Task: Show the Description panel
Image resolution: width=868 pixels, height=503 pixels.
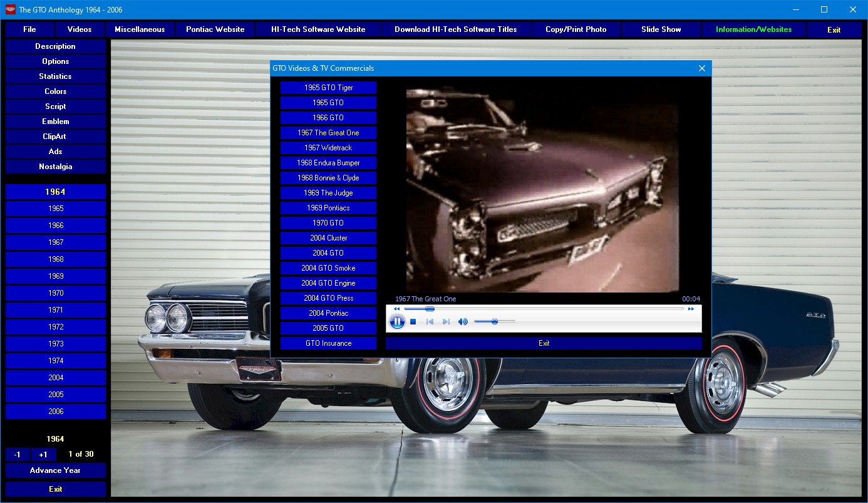Action: coord(56,46)
